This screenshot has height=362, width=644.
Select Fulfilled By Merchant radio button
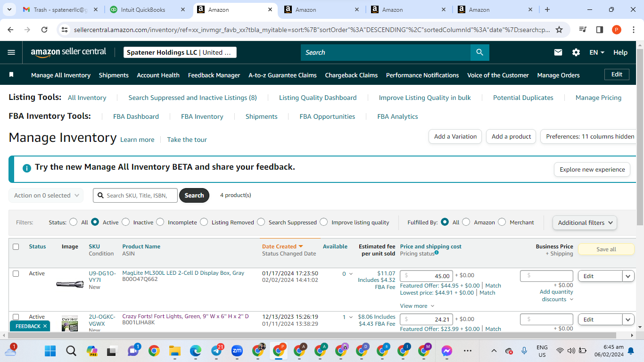[x=502, y=222]
